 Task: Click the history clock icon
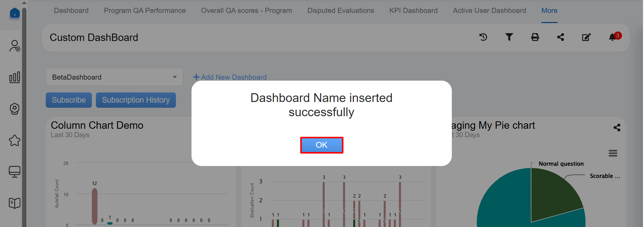483,37
